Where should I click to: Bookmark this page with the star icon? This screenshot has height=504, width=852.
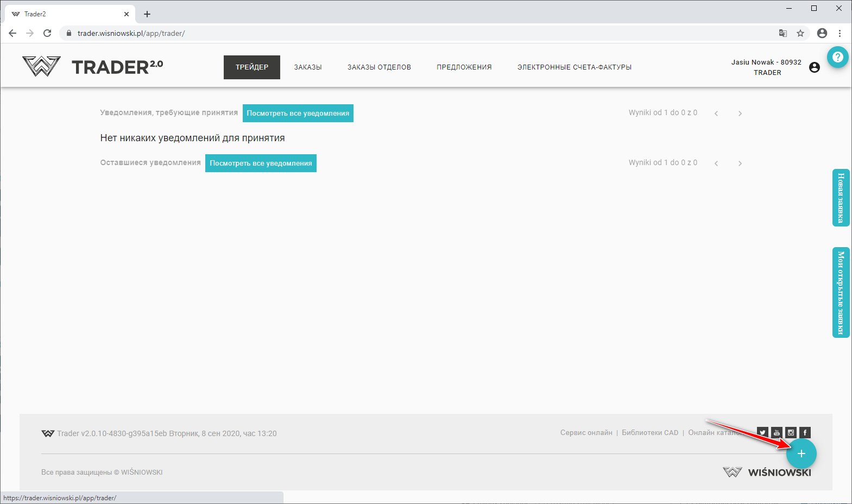pyautogui.click(x=800, y=33)
